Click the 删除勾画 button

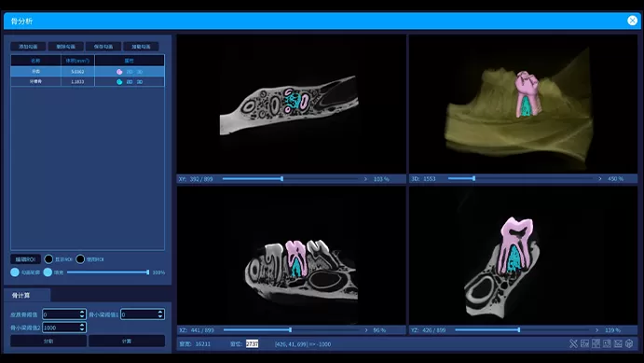pyautogui.click(x=66, y=47)
